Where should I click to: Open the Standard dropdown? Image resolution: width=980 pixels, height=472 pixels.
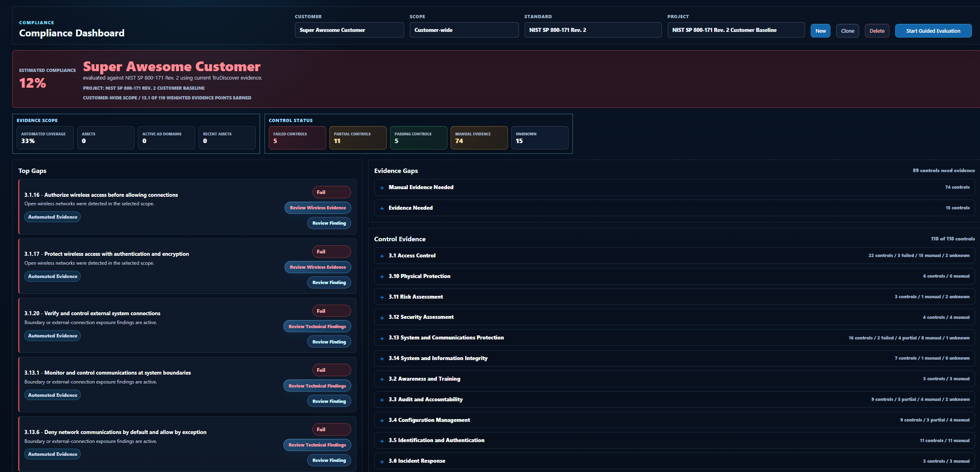[x=593, y=30]
